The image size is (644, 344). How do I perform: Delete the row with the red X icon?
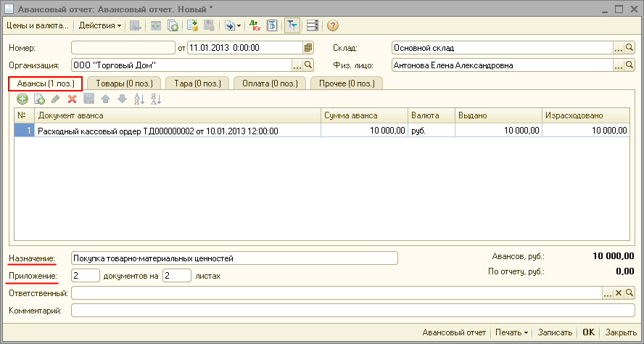73,99
